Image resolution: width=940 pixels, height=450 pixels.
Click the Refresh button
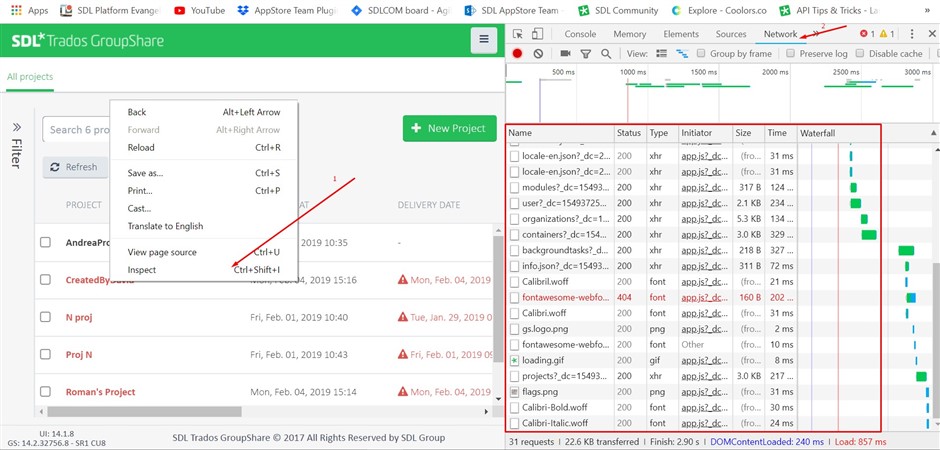pos(75,167)
